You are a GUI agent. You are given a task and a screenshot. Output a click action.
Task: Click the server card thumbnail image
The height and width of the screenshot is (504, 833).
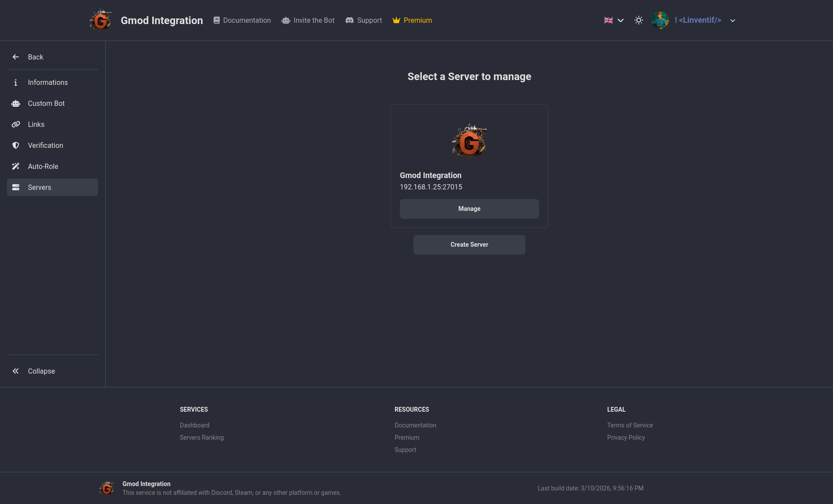(469, 140)
